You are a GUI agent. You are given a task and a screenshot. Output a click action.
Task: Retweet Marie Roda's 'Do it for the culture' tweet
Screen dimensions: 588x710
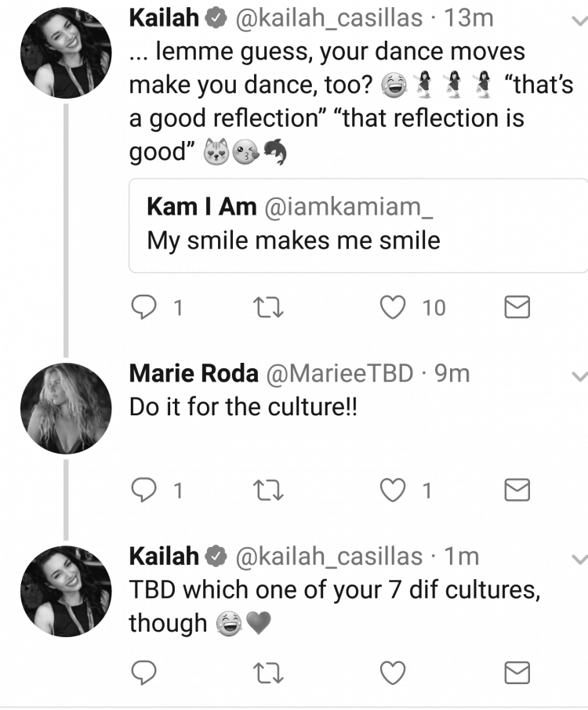(x=268, y=490)
